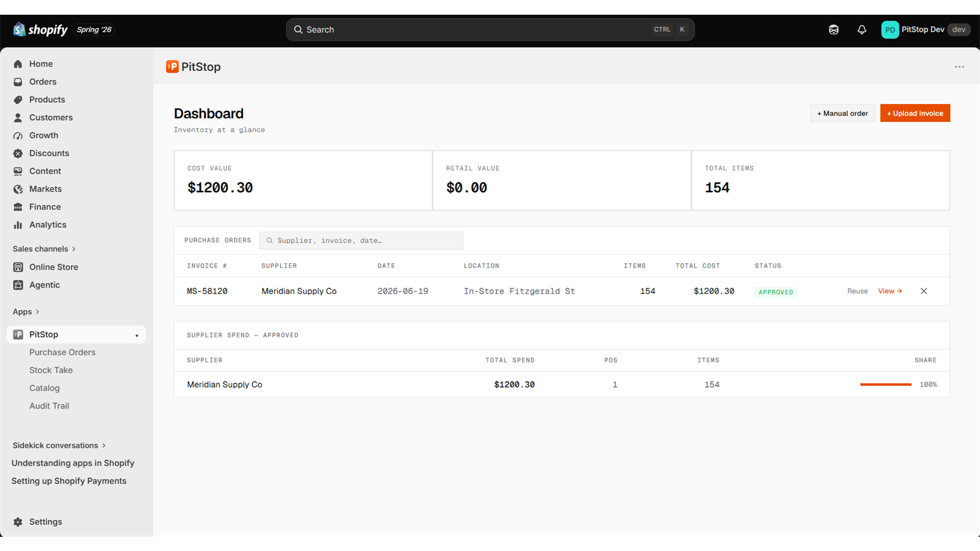980x551 pixels.
Task: Click the + Manual order button
Action: (x=843, y=113)
